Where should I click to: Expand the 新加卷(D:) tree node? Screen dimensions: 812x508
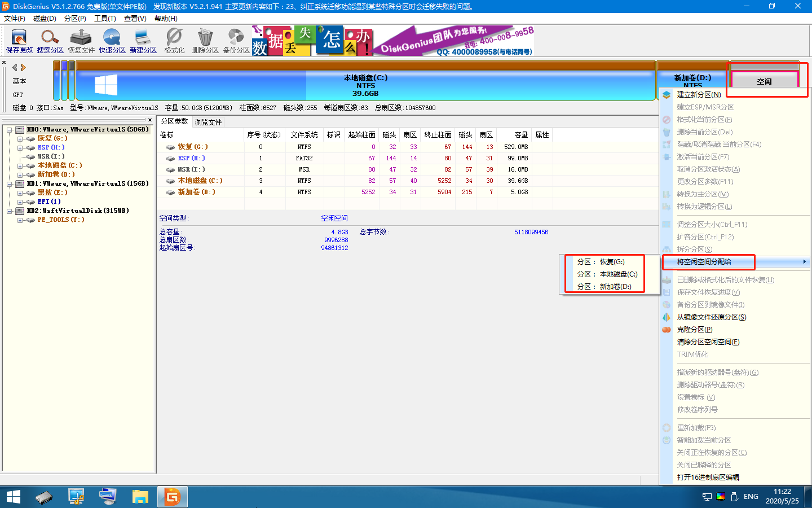coord(20,174)
